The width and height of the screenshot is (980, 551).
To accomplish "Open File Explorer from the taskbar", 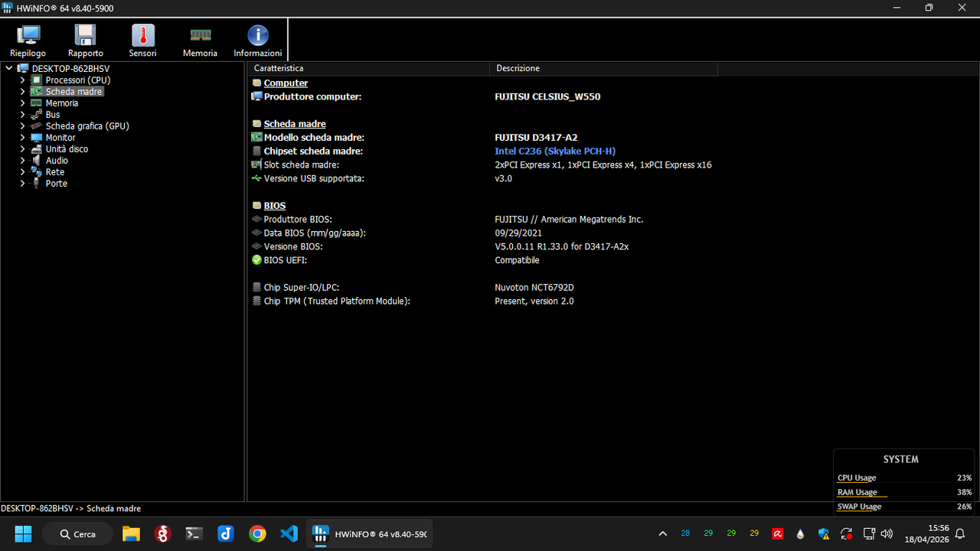I will 132,533.
